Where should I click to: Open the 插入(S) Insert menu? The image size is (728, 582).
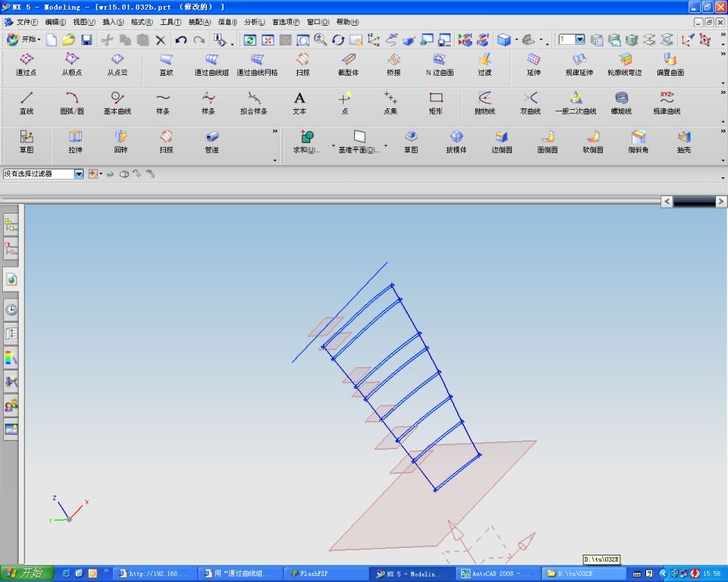click(113, 22)
